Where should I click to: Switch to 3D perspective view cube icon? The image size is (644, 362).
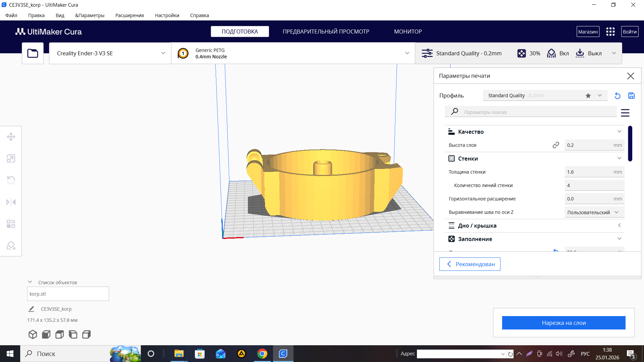pos(33,334)
